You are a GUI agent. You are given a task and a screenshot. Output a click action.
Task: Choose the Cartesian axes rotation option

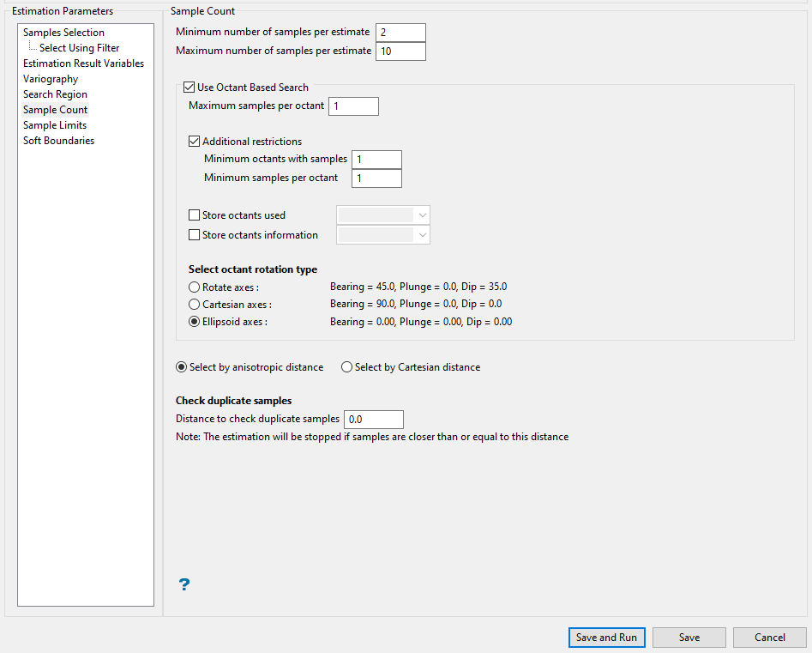pos(195,305)
